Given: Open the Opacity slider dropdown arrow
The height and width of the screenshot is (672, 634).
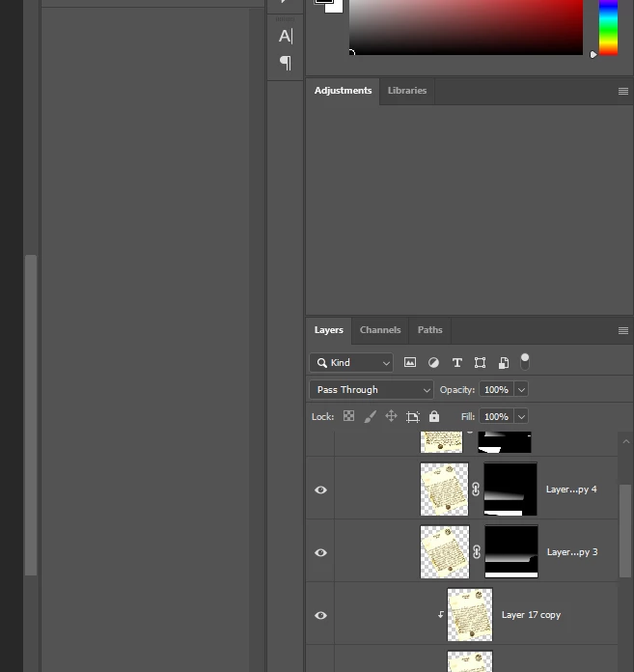Looking at the screenshot, I should 521,389.
